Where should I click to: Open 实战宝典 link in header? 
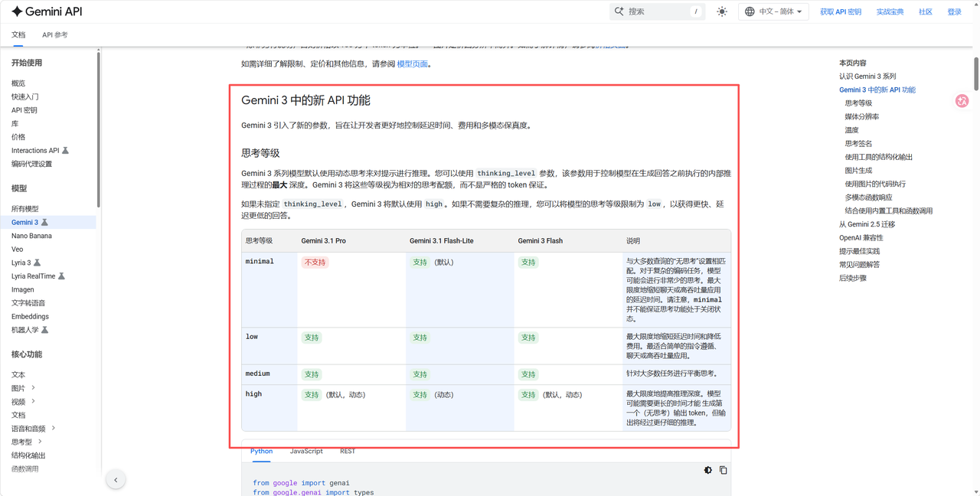click(890, 11)
